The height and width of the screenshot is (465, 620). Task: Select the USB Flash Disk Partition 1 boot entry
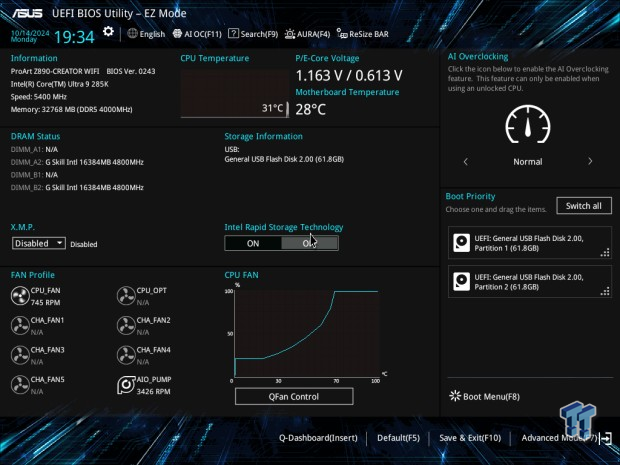[x=529, y=243]
